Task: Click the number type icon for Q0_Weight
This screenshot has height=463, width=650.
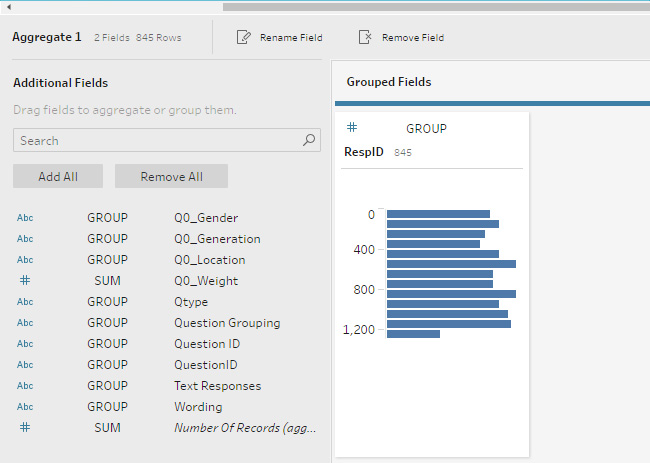Action: tap(25, 281)
